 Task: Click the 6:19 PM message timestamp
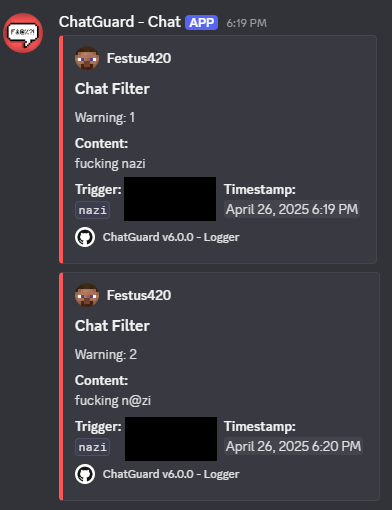(x=246, y=23)
